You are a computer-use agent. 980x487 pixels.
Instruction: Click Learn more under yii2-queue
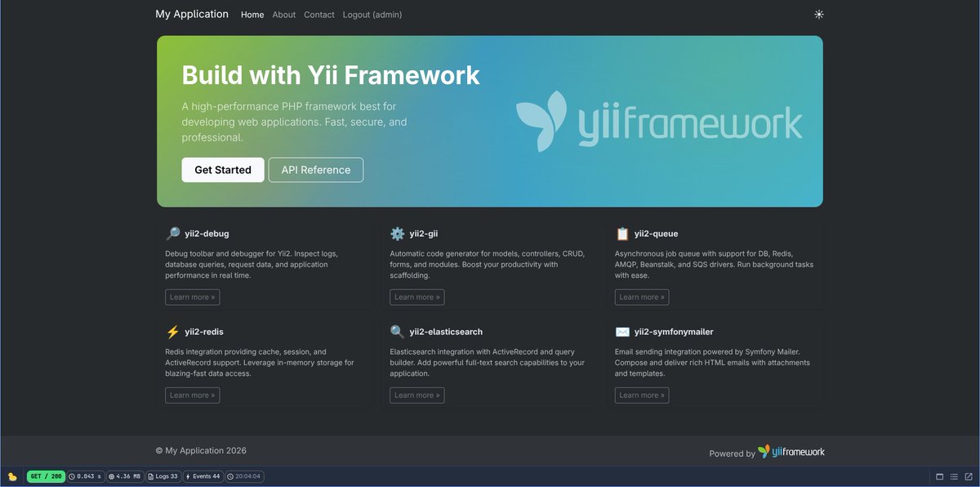click(x=642, y=297)
